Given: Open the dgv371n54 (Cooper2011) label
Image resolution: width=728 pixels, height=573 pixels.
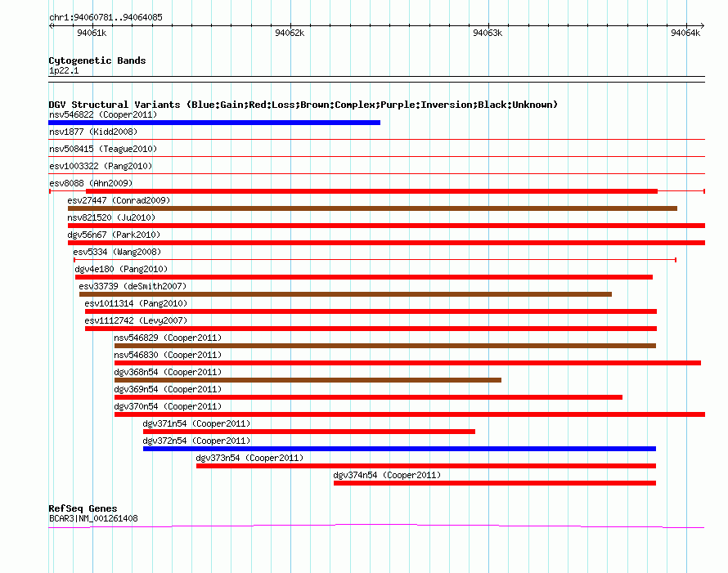Looking at the screenshot, I should 197,423.
